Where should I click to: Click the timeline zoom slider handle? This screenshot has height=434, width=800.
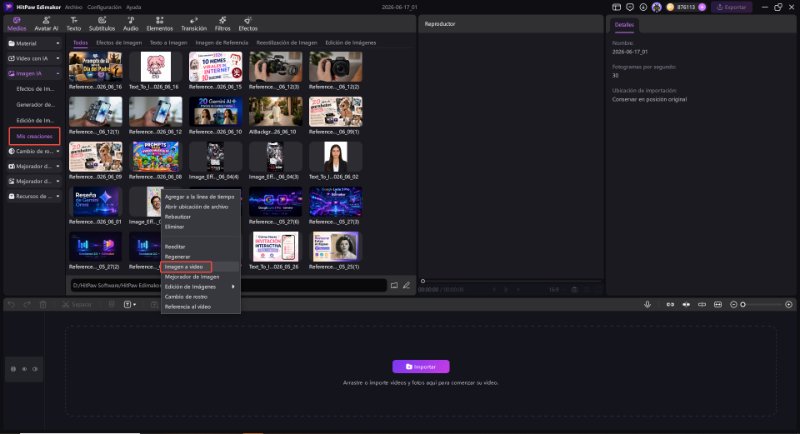743,304
